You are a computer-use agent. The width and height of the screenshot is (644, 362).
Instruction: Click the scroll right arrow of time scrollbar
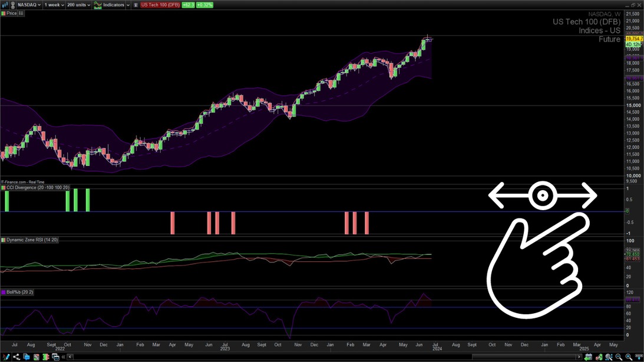(579, 357)
